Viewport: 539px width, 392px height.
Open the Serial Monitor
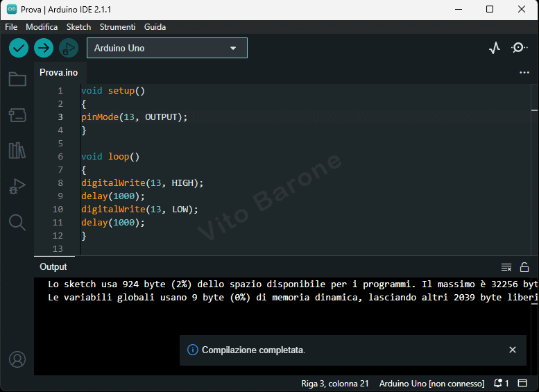point(519,47)
